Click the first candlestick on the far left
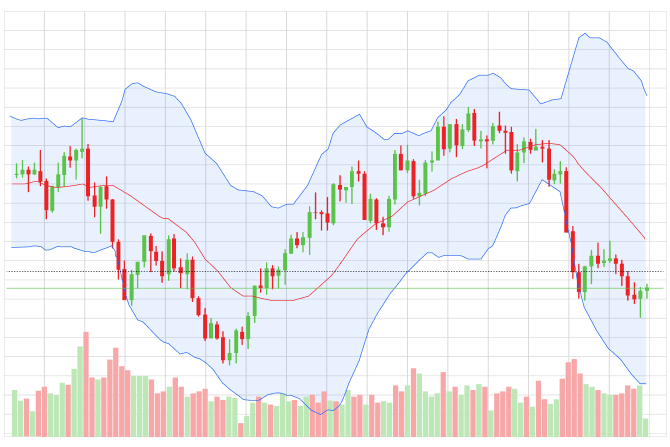Viewport: 670px width, 447px height. click(17, 170)
